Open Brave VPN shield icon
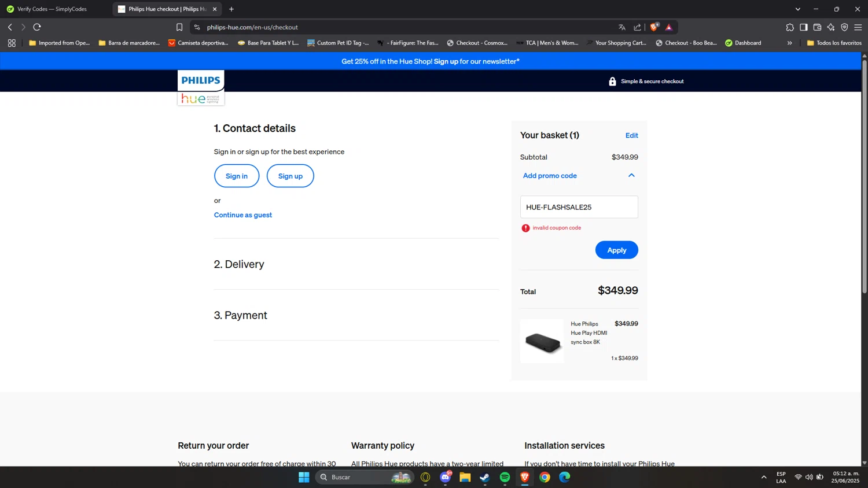Screen dimensions: 868x488 [844, 27]
